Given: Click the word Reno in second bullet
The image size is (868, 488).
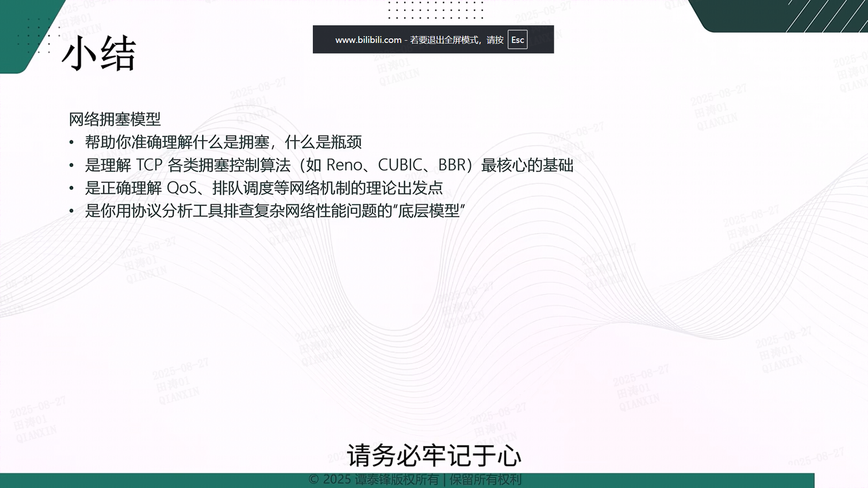Looking at the screenshot, I should coord(344,165).
